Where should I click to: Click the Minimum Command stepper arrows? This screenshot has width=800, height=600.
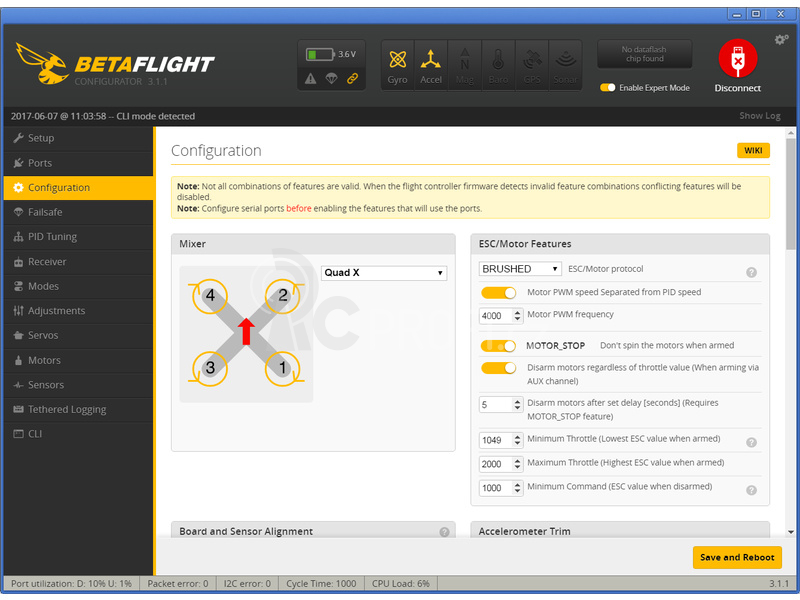point(517,488)
